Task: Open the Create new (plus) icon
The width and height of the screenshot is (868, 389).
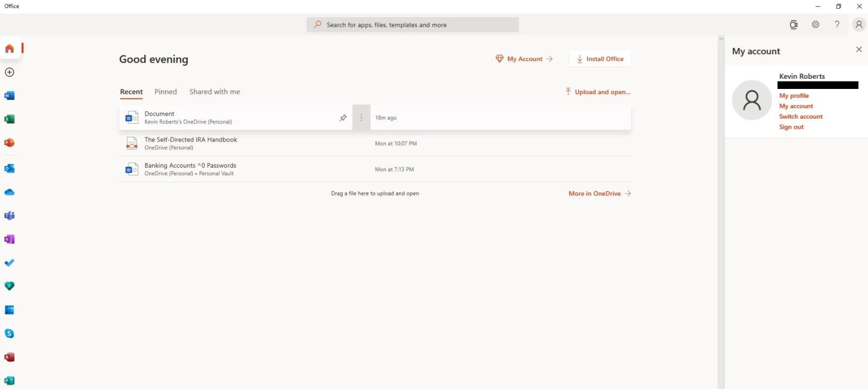Action: (x=10, y=72)
